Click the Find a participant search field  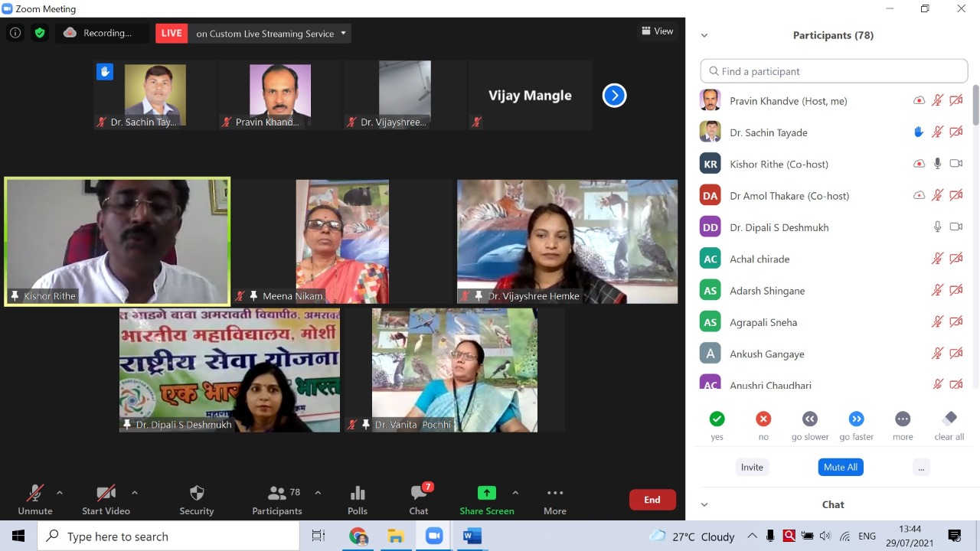coord(834,71)
